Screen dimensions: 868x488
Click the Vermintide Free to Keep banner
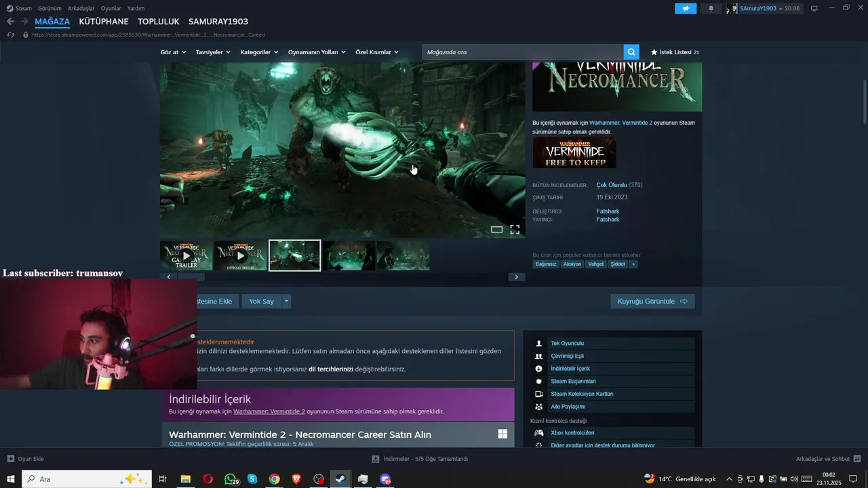tap(574, 152)
